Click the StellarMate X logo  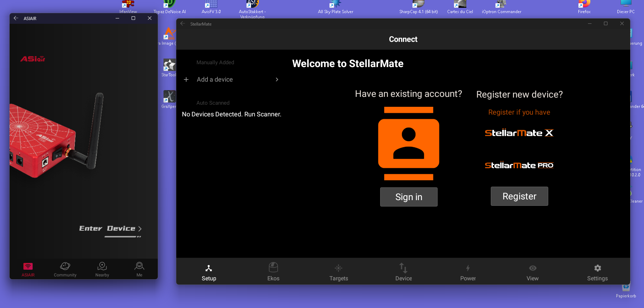pos(519,133)
